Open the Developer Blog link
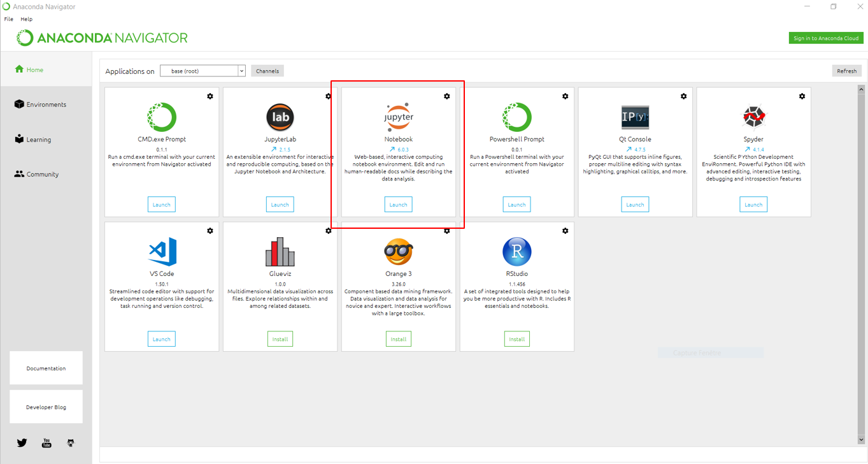 point(46,407)
